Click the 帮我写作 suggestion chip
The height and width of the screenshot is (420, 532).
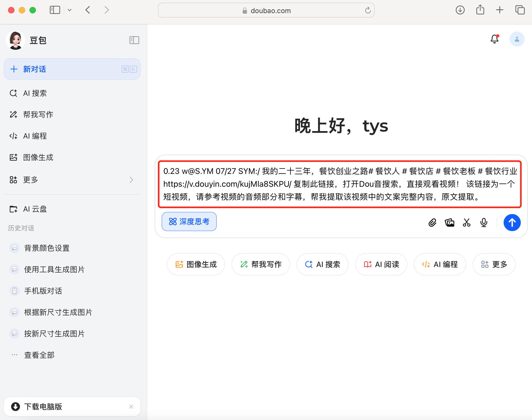tap(261, 264)
